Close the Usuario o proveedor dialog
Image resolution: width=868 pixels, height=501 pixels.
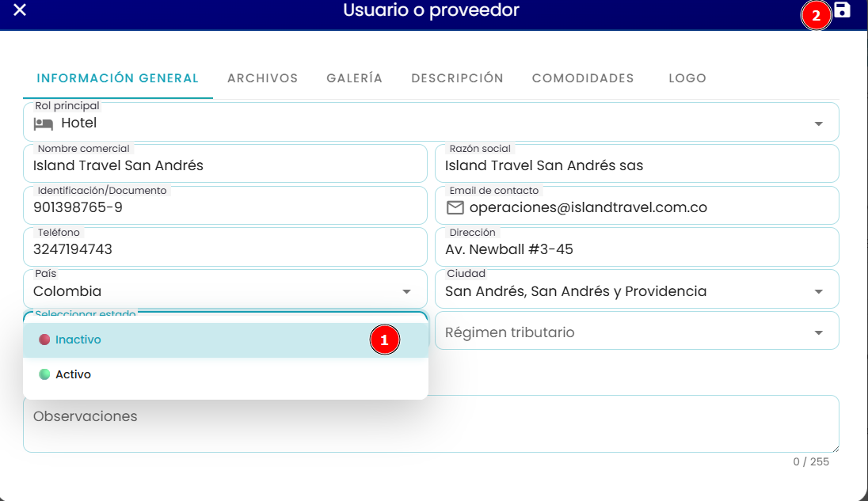[20, 9]
